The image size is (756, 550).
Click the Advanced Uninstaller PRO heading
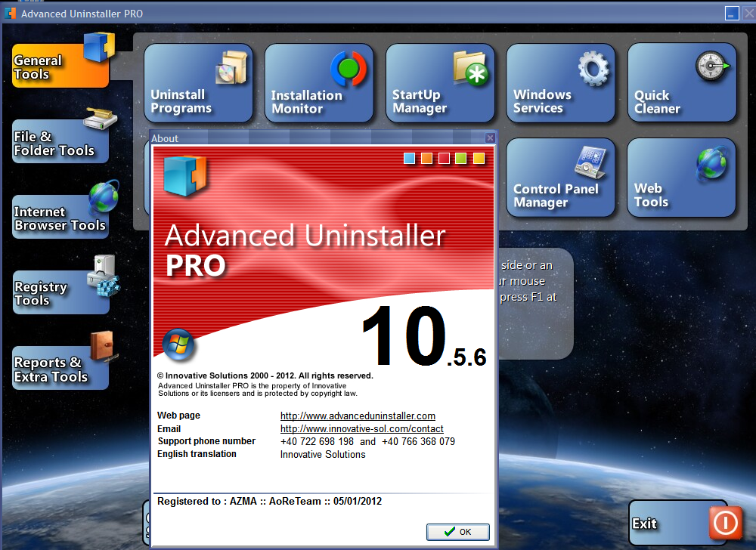pos(305,250)
